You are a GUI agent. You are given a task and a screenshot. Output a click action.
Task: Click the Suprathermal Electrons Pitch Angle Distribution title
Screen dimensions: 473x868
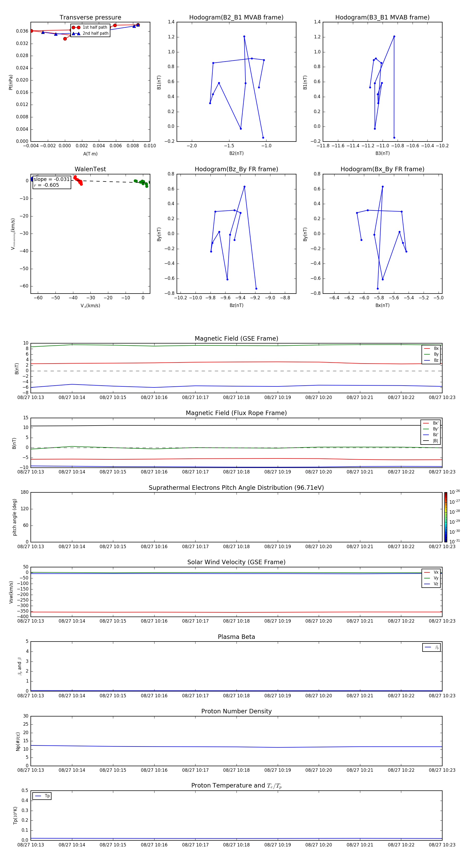click(x=236, y=488)
